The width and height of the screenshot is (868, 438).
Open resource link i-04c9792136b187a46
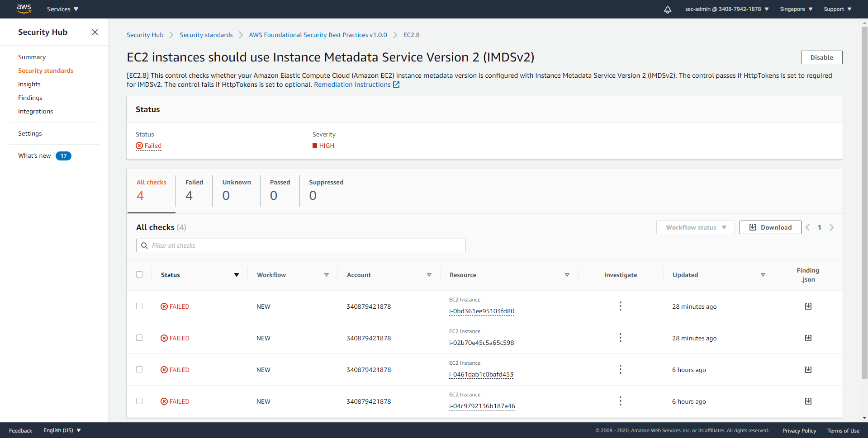point(482,406)
